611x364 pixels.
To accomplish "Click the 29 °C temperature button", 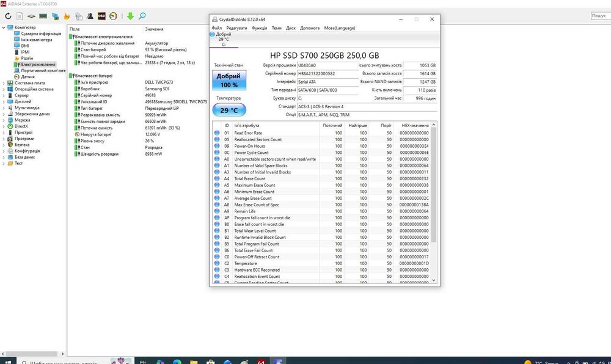I will click(x=229, y=110).
